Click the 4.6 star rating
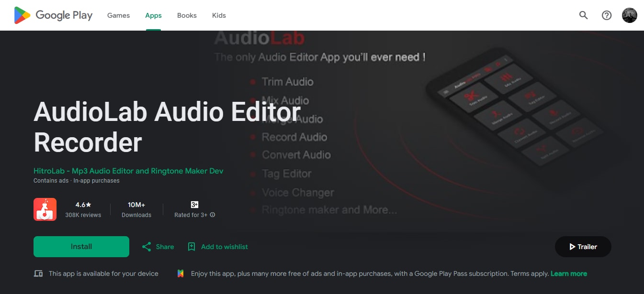Screen dimensions: 644x294 tap(83, 205)
